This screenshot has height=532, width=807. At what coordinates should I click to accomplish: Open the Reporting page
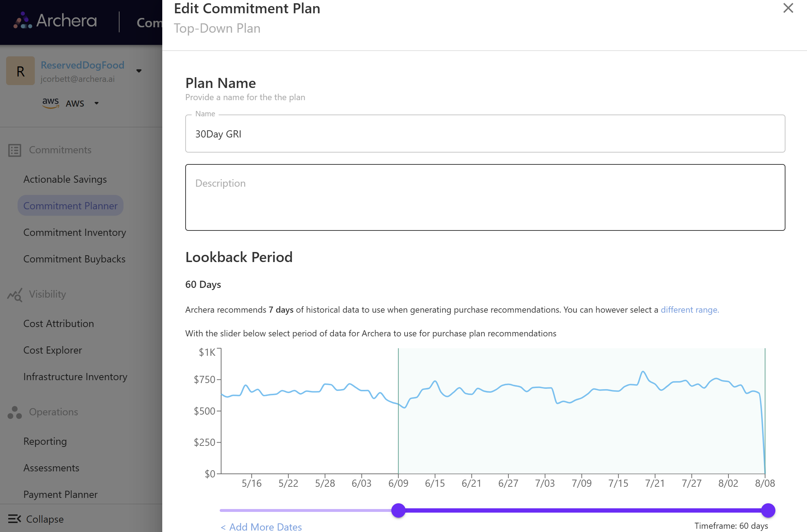coord(45,441)
